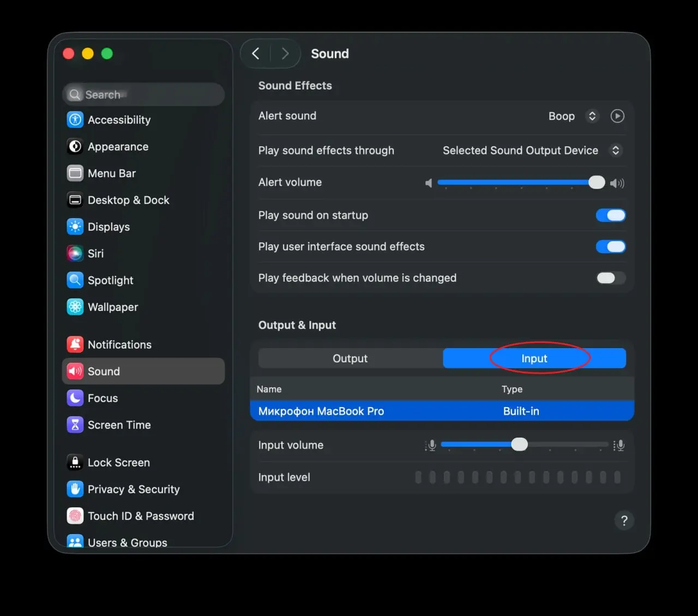Click the help question mark button
The height and width of the screenshot is (616, 698).
coord(624,521)
